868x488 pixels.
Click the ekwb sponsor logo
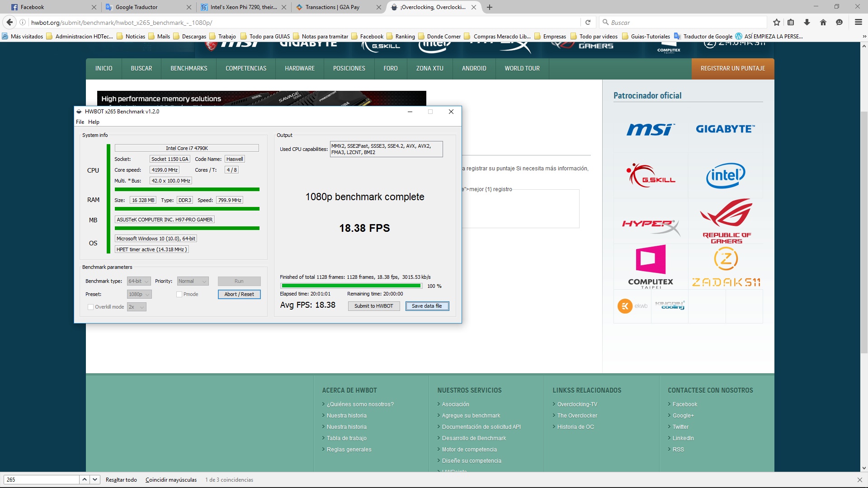click(x=632, y=306)
